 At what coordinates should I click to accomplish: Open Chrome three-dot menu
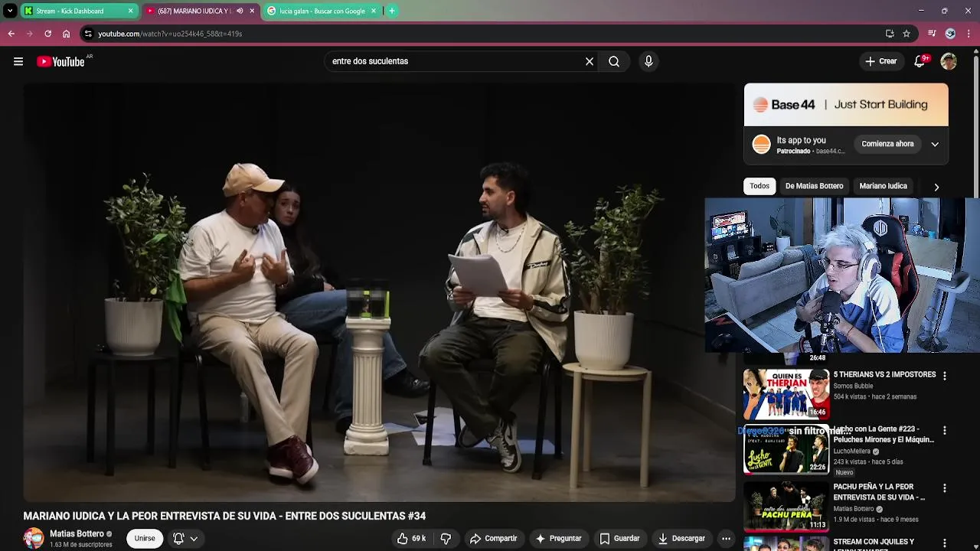969,34
